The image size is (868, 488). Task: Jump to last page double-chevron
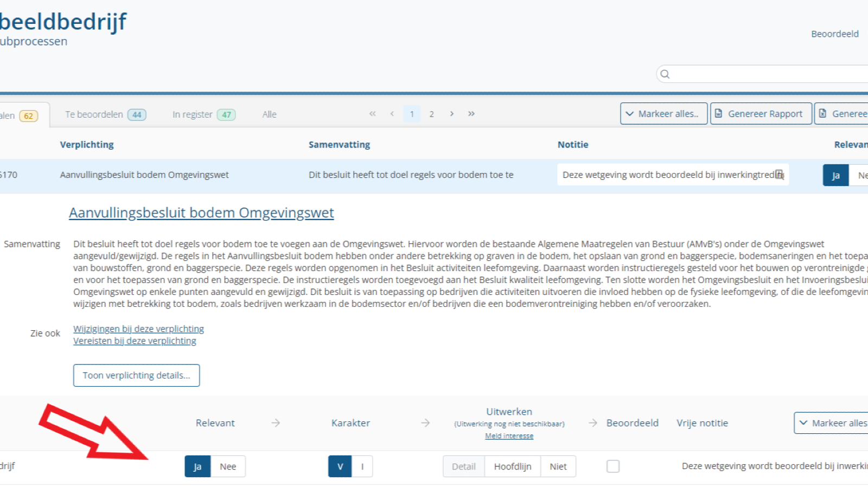(x=471, y=114)
